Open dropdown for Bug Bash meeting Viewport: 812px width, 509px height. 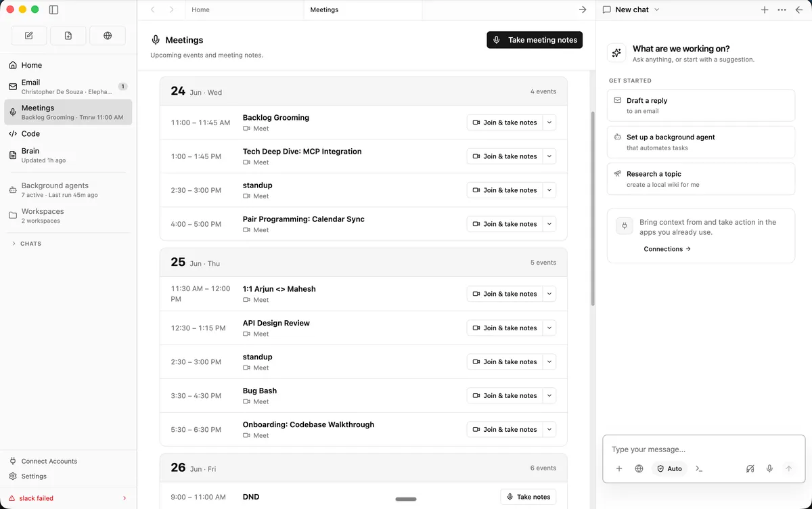549,395
